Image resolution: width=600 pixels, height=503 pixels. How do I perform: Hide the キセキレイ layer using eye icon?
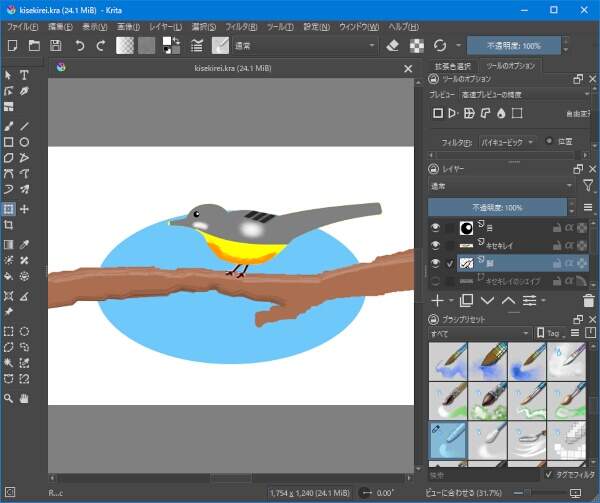435,245
